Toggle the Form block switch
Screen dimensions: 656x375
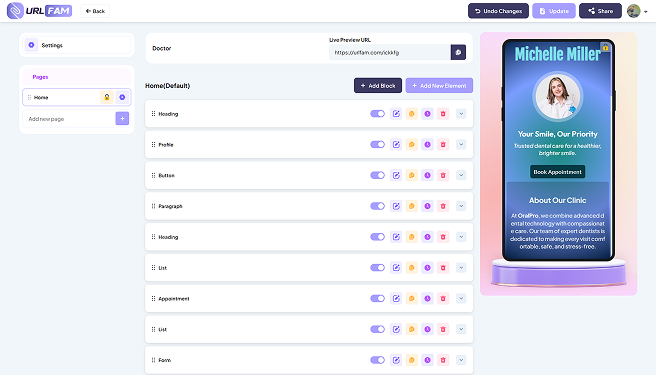[x=377, y=360]
